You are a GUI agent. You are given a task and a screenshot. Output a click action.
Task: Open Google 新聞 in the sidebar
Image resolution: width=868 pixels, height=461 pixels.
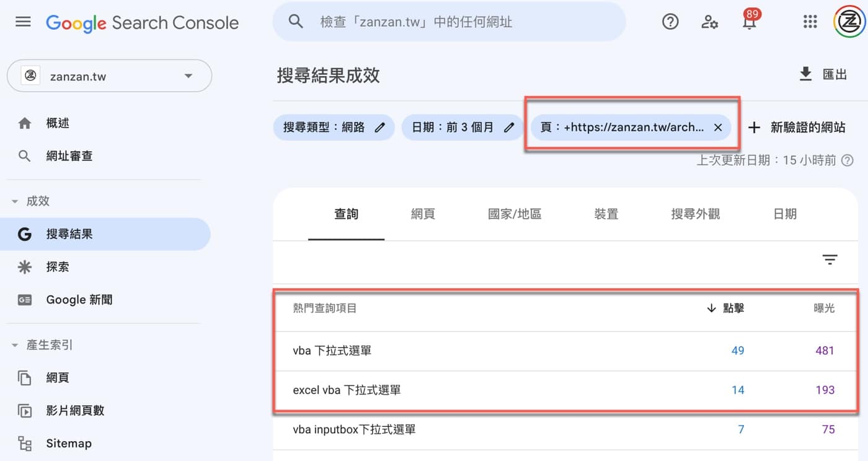coord(79,300)
